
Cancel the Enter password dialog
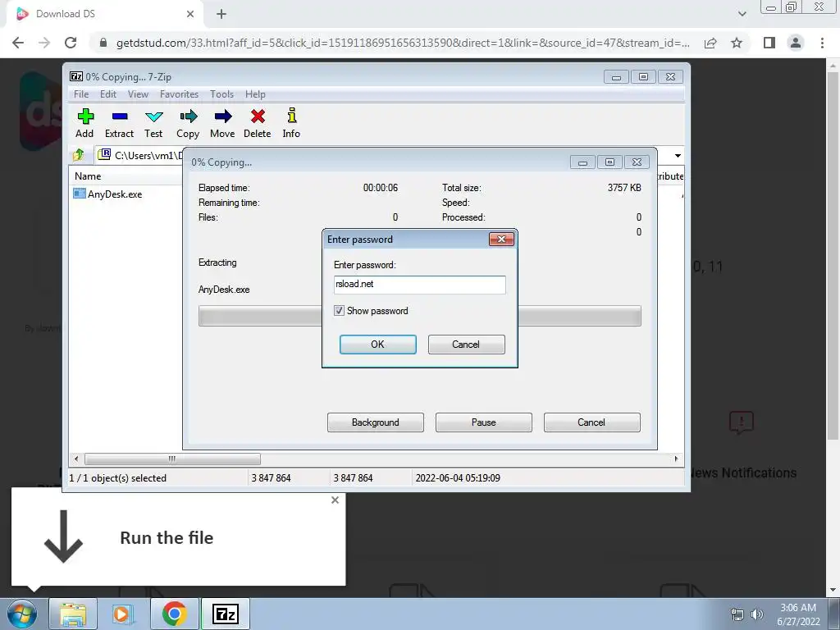click(x=466, y=345)
